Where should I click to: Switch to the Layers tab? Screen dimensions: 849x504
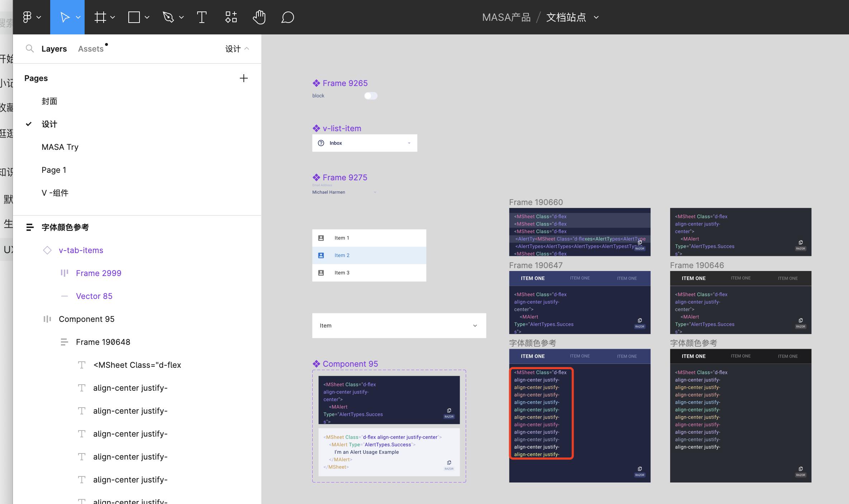coord(54,49)
